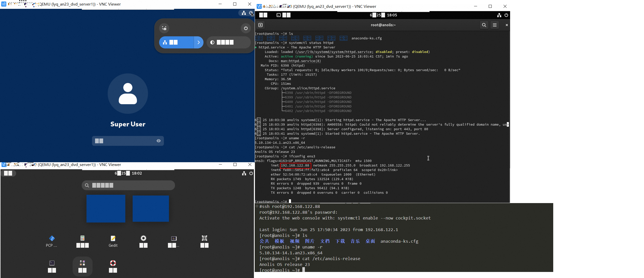Click the terminal search magnifier button

point(484,25)
